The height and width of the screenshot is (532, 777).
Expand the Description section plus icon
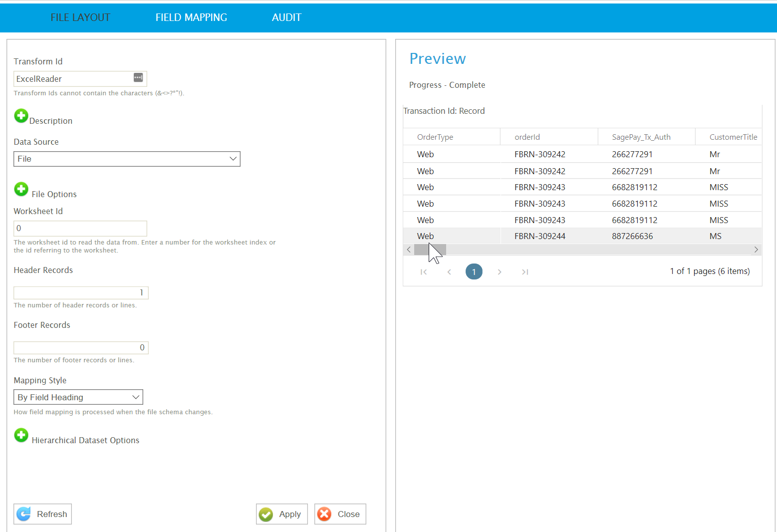[21, 116]
